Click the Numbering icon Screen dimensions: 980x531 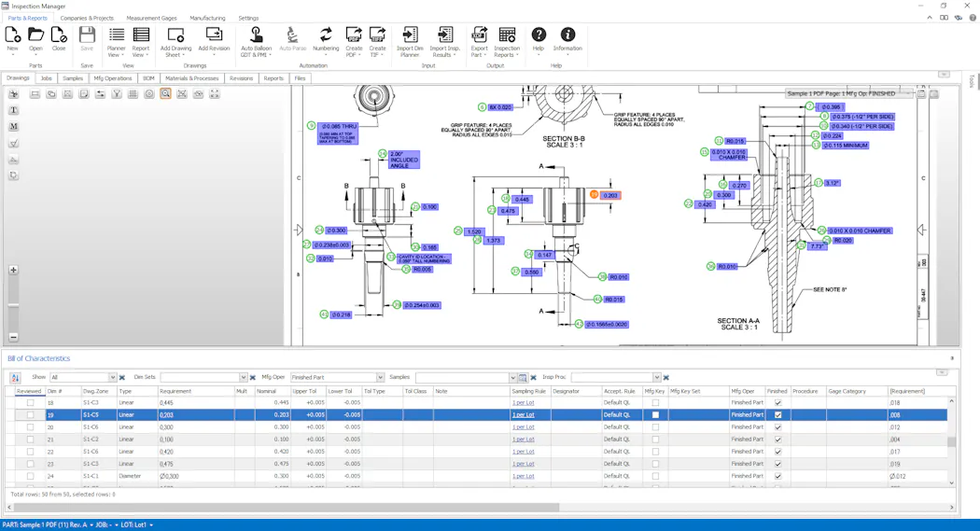(x=326, y=35)
